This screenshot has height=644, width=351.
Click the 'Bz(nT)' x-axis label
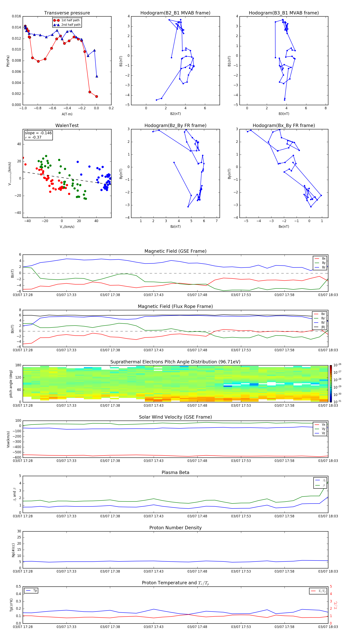(175, 227)
